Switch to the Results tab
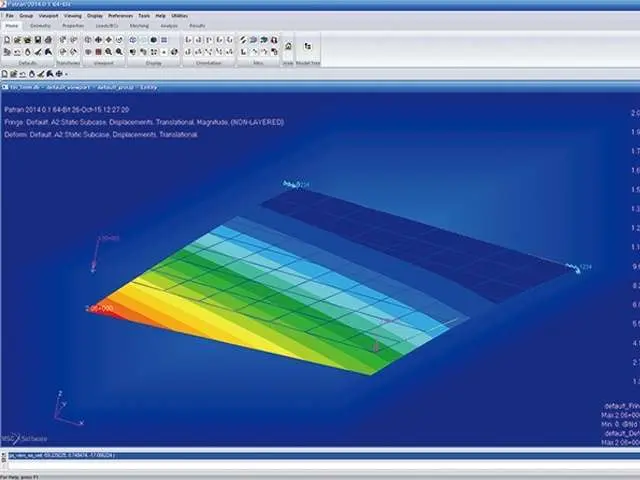 [197, 24]
